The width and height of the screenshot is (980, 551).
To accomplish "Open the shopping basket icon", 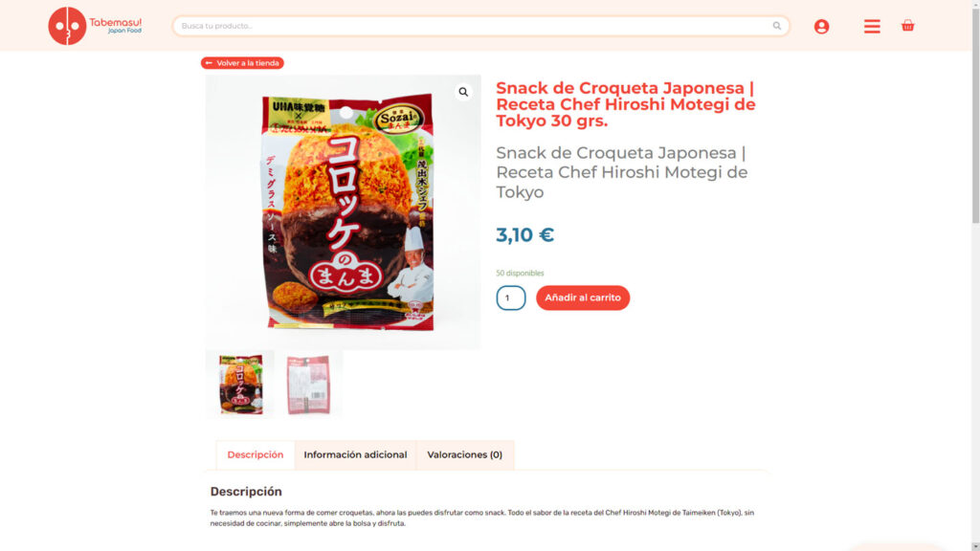I will [907, 26].
